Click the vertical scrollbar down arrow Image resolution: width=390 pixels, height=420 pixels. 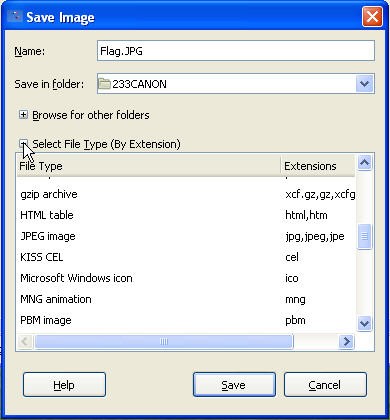pos(364,323)
